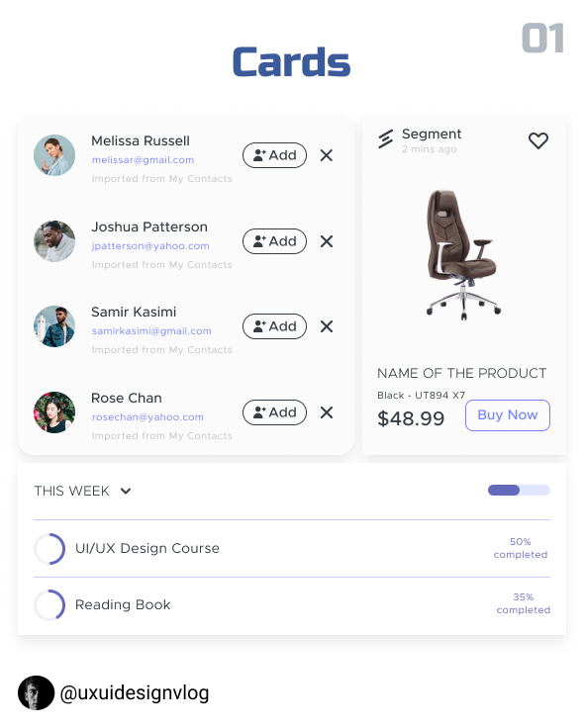This screenshot has height=728, width=584.
Task: Select the Reading Book progress ring
Action: (49, 605)
